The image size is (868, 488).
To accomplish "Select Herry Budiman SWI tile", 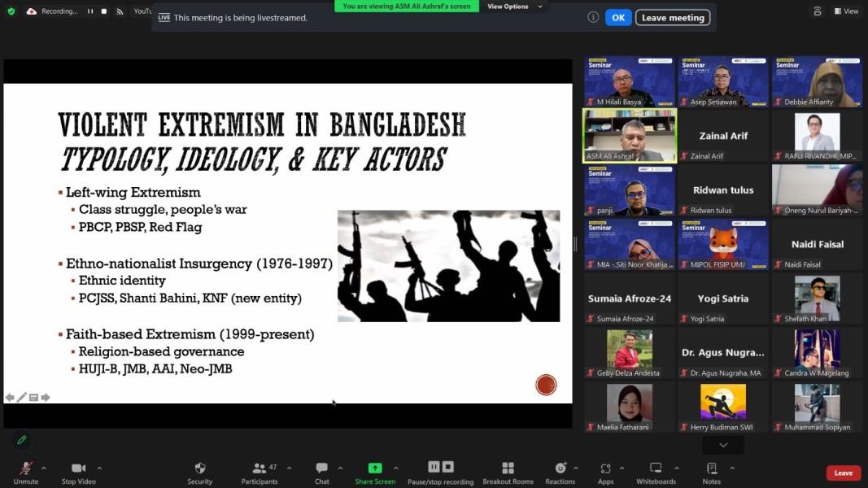I will click(x=723, y=407).
